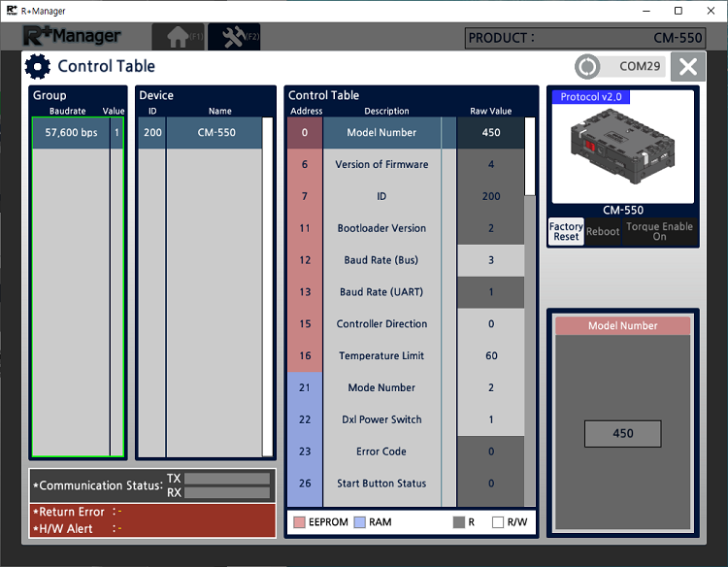Screen dimensions: 728x567
Task: Click the R+Manager logo
Action: 73,37
